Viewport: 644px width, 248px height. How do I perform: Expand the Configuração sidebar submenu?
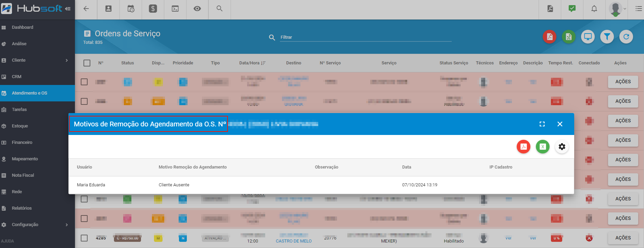pyautogui.click(x=67, y=225)
